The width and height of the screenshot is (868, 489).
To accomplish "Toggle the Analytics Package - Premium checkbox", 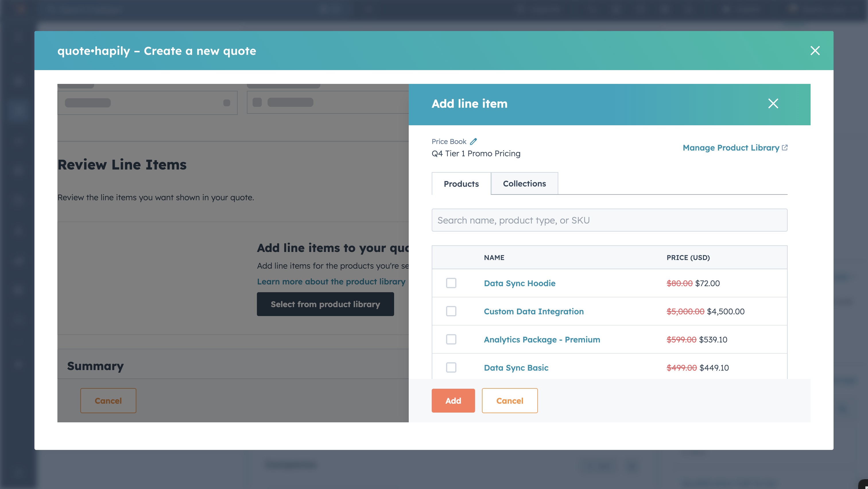I will coord(451,339).
